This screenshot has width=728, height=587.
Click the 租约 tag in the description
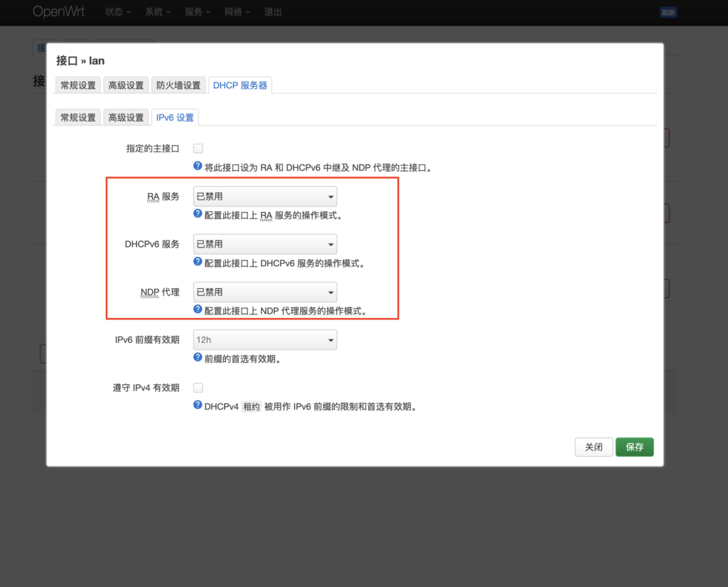252,407
